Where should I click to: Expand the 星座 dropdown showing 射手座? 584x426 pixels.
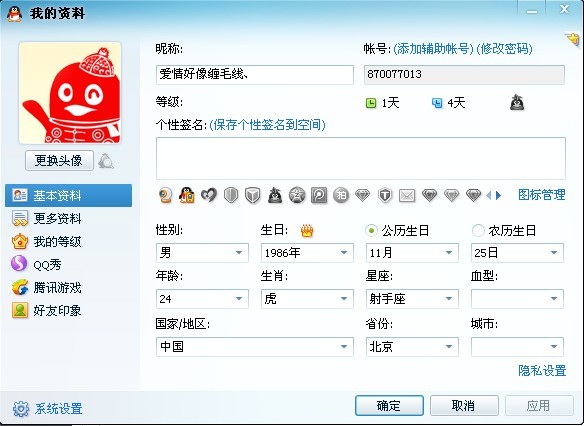[412, 299]
